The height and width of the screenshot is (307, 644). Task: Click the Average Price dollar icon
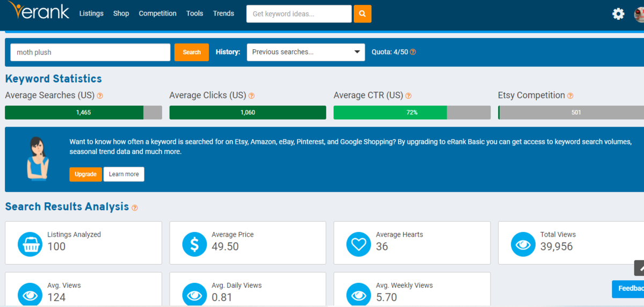click(194, 244)
